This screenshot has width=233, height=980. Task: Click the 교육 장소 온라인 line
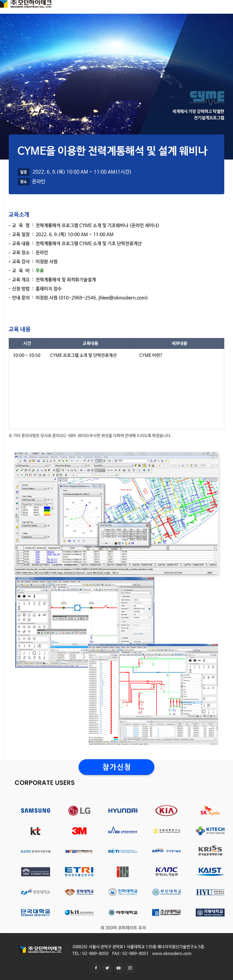coord(28,253)
